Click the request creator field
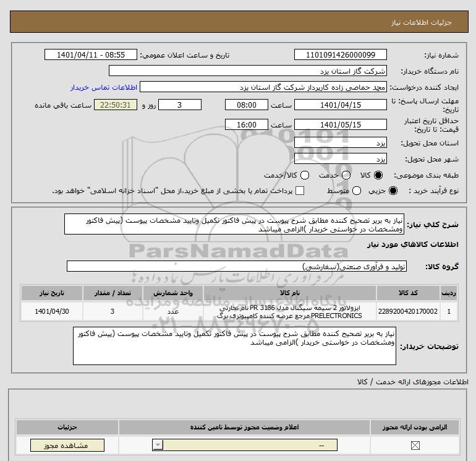 point(263,87)
